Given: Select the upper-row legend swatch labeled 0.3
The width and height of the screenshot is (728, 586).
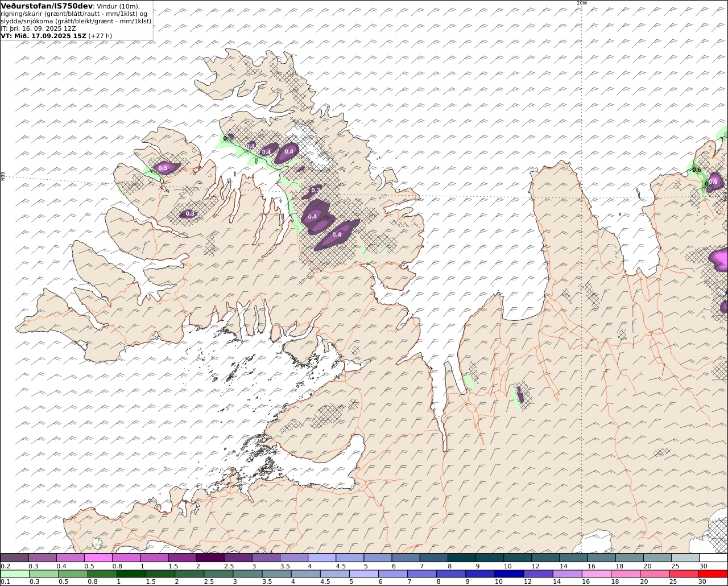Looking at the screenshot, I should [x=42, y=558].
